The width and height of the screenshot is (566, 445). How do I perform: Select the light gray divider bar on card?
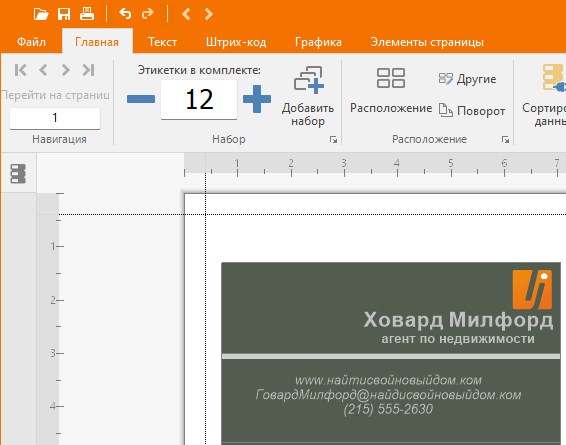point(391,357)
